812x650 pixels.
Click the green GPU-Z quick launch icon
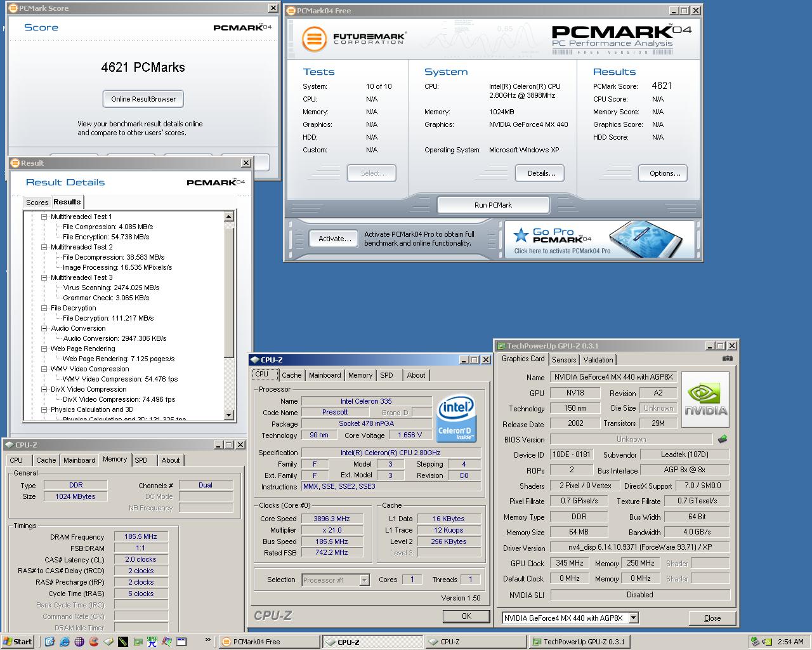point(138,642)
